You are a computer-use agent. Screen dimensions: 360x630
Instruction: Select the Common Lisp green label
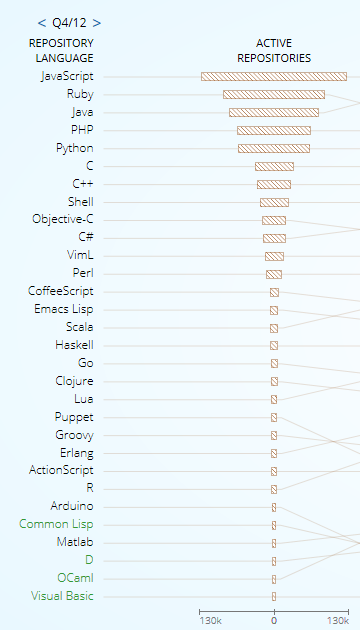point(56,524)
